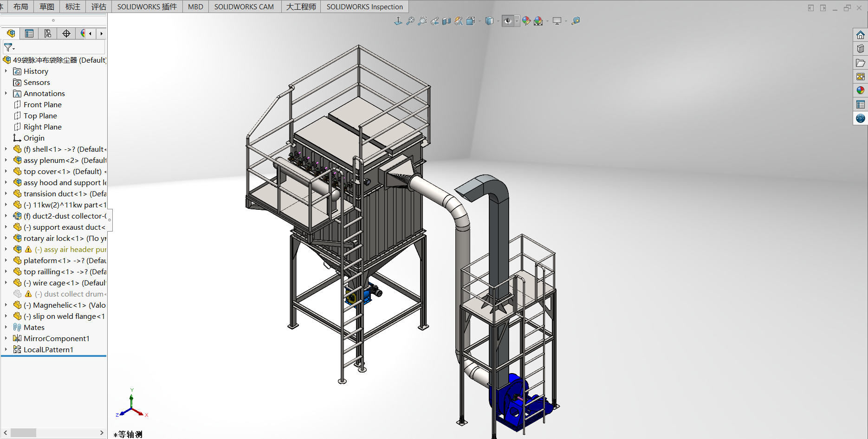Image resolution: width=868 pixels, height=439 pixels.
Task: Open the SOLIDWORKS CAM ribbon tab
Action: click(244, 6)
